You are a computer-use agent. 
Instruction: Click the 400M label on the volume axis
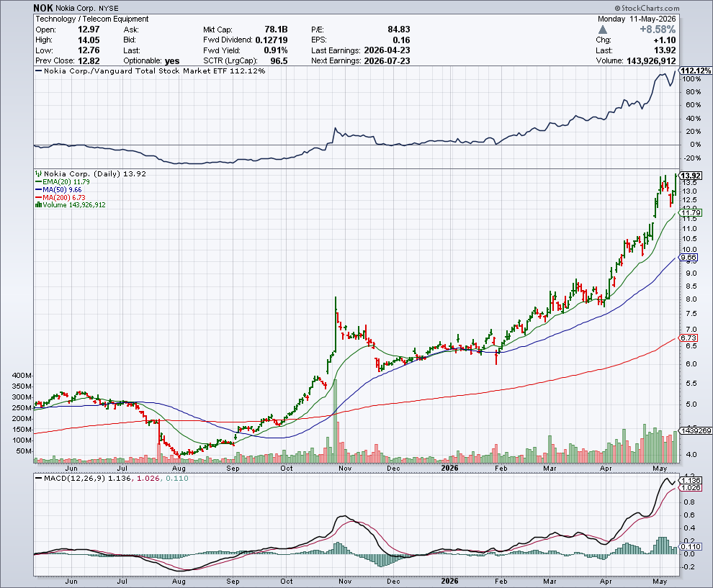point(22,376)
